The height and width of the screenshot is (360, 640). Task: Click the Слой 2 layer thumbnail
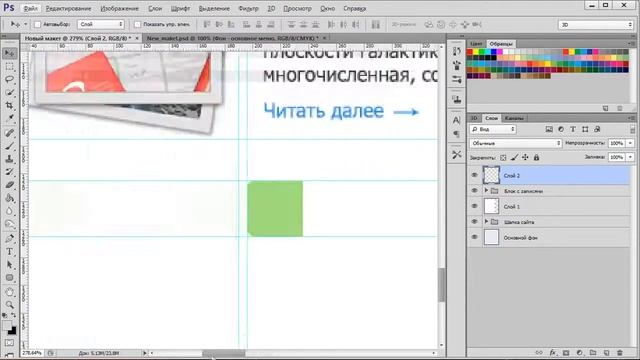(x=491, y=175)
